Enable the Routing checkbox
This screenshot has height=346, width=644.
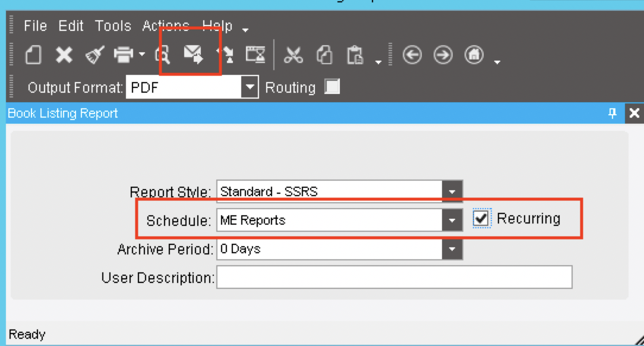tap(332, 87)
